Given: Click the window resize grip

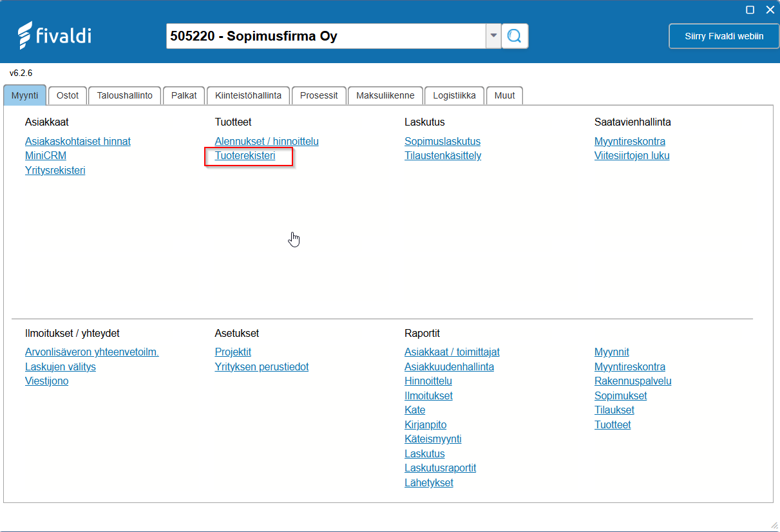Looking at the screenshot, I should click(x=774, y=526).
